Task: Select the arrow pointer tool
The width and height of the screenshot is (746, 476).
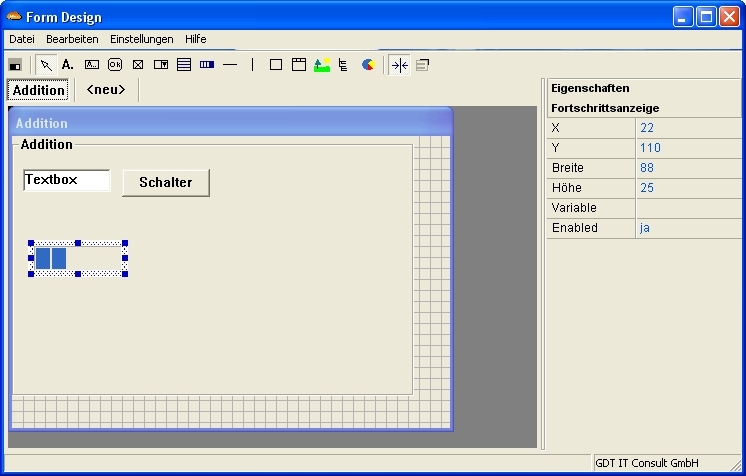Action: click(46, 65)
